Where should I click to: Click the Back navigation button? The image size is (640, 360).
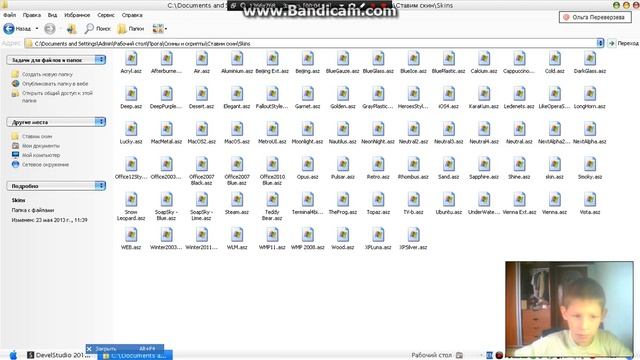pos(17,29)
